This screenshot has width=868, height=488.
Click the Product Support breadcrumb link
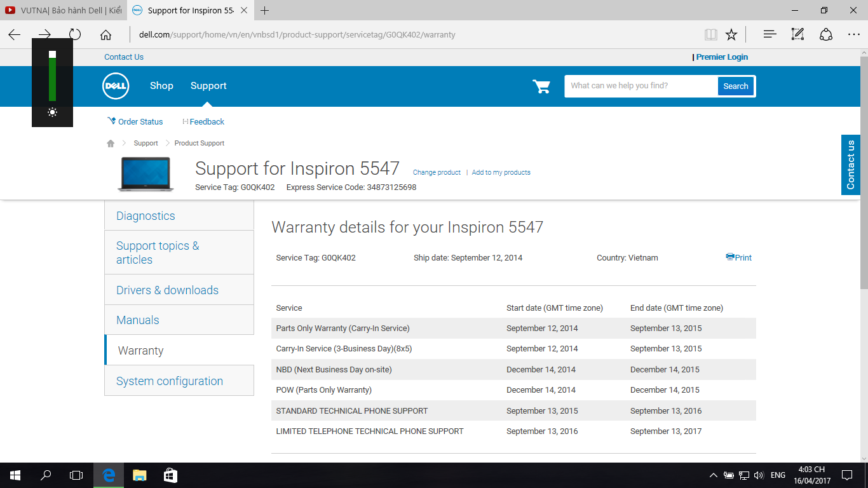pyautogui.click(x=200, y=143)
